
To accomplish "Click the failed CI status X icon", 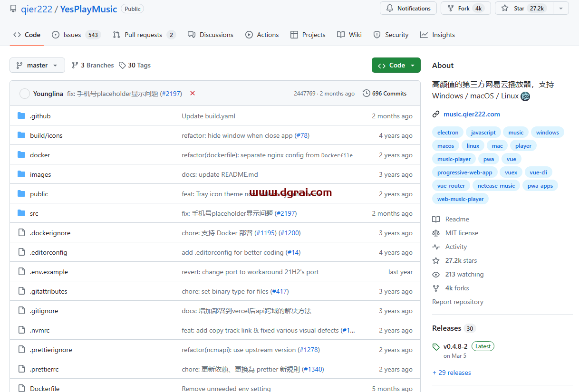I will point(193,93).
